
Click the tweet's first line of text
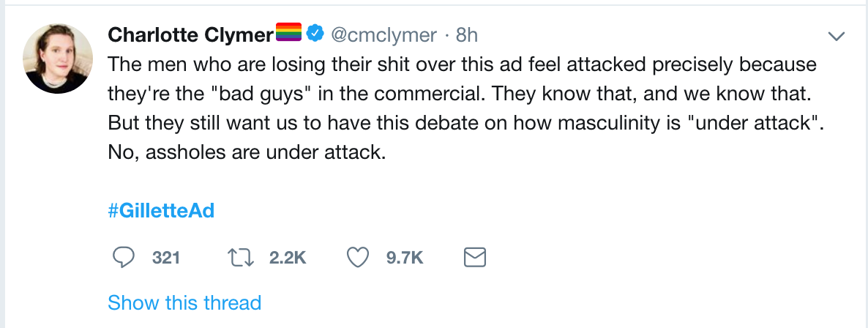point(461,64)
